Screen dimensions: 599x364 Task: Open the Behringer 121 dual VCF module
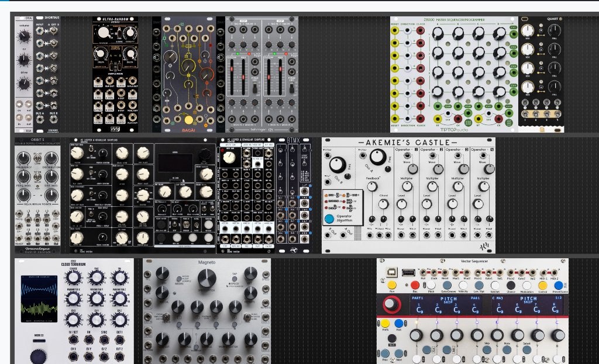(261, 74)
